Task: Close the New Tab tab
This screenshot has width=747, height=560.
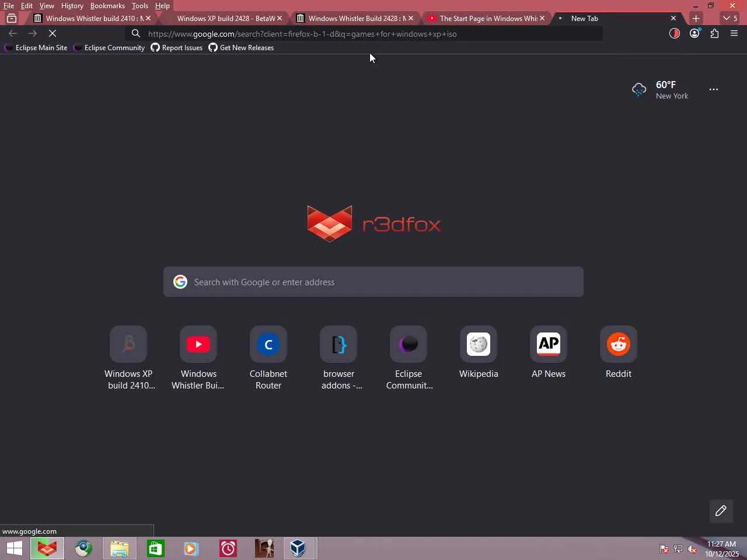Action: pyautogui.click(x=673, y=18)
